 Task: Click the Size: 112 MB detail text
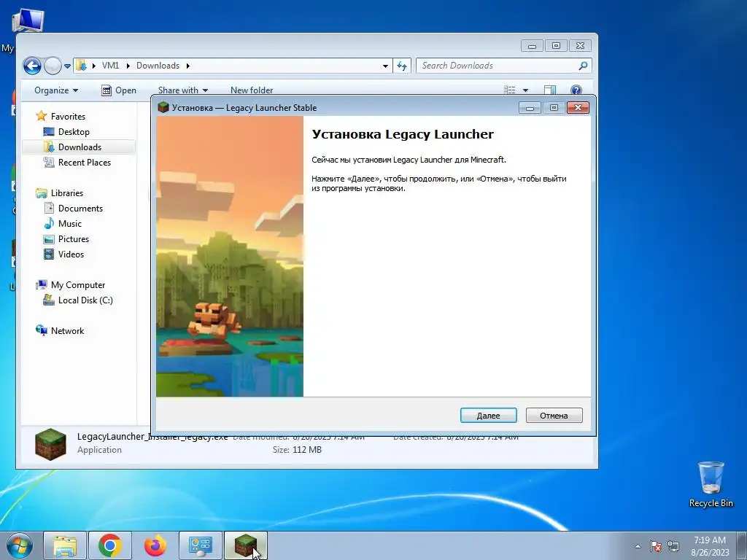click(297, 449)
